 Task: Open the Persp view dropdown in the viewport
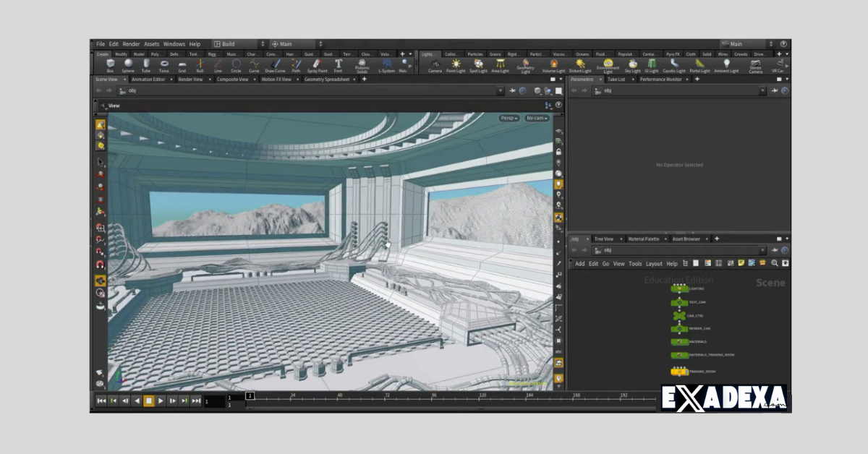click(509, 118)
